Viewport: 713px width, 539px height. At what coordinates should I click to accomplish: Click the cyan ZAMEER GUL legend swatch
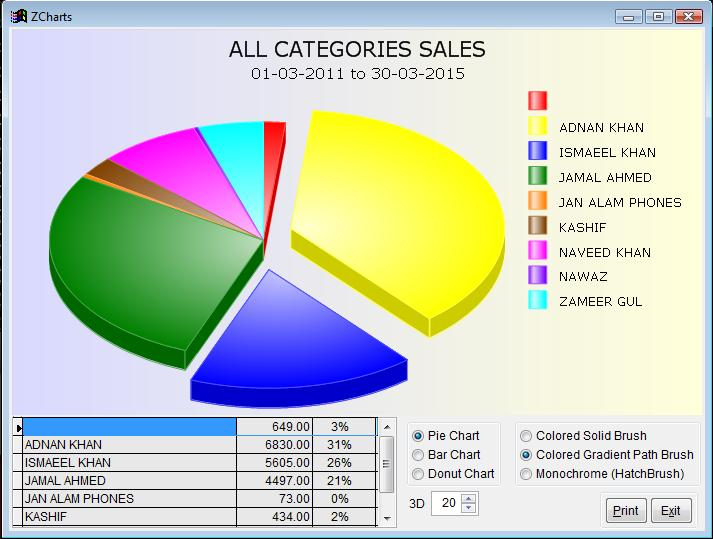tap(537, 300)
